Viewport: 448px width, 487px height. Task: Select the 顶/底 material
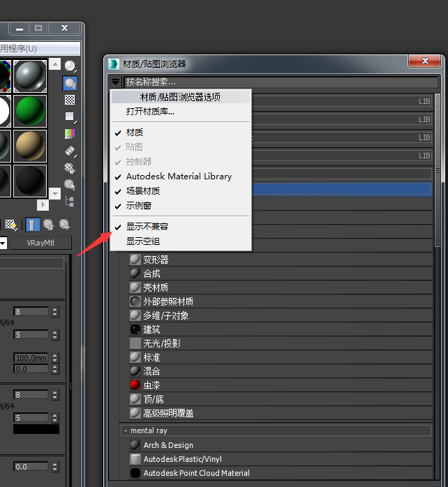(281, 399)
